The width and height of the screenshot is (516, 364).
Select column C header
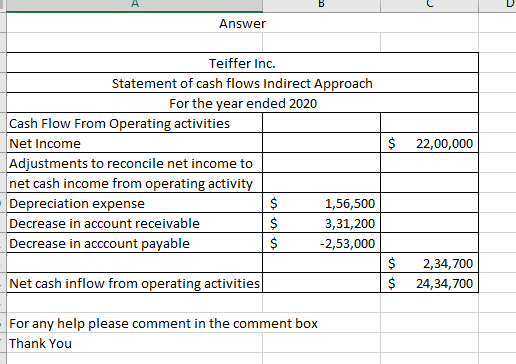coord(430,6)
